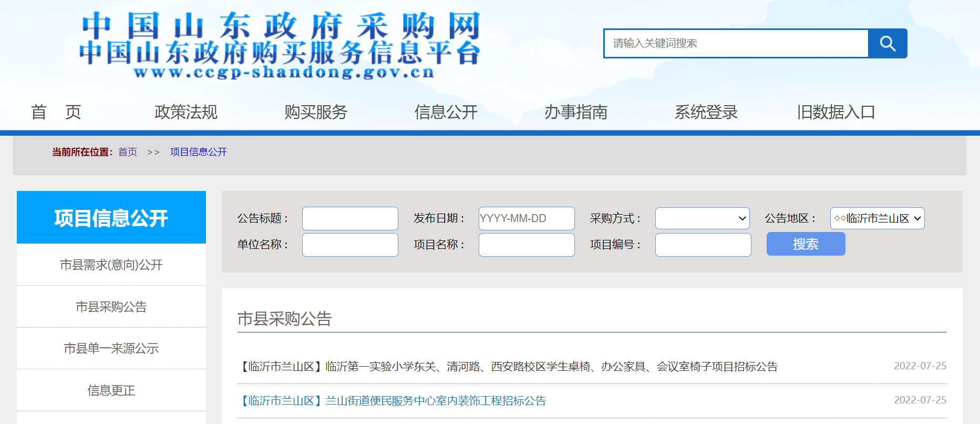Click the first announcement's date 2022-07-25
Image resolution: width=980 pixels, height=424 pixels.
tap(920, 366)
